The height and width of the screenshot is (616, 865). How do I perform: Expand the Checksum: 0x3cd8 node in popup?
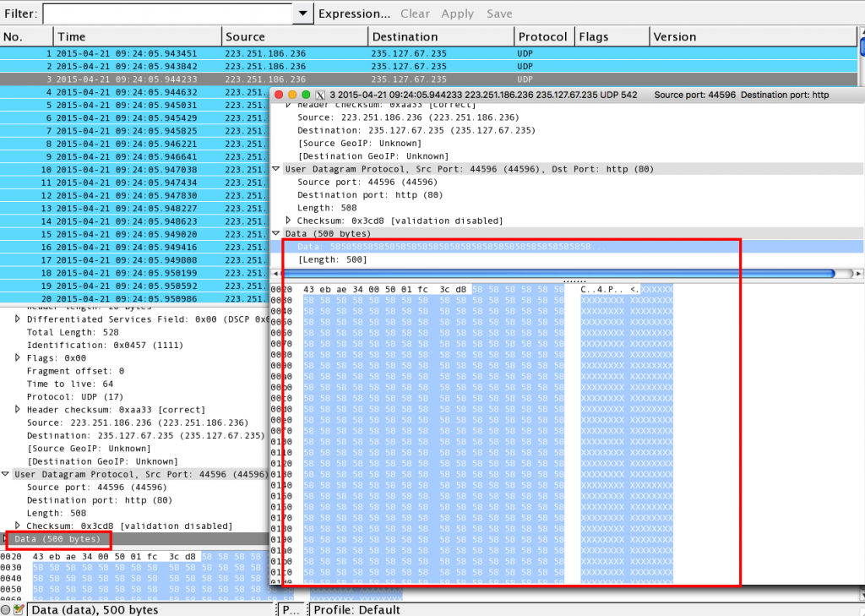click(289, 221)
